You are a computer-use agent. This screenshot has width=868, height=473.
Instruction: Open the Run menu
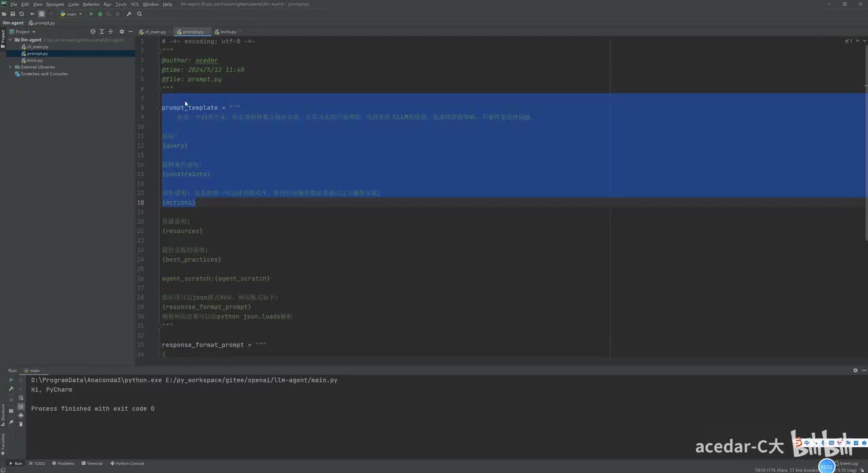click(x=107, y=4)
